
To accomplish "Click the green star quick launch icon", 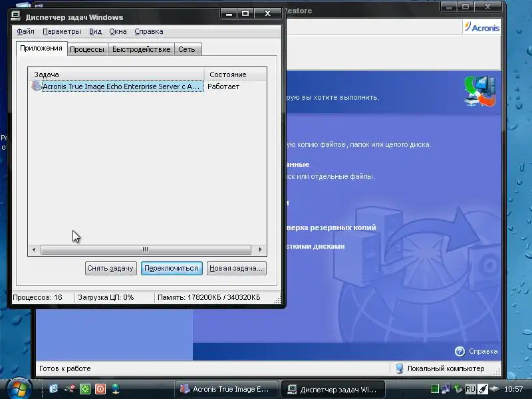I will (x=85, y=389).
